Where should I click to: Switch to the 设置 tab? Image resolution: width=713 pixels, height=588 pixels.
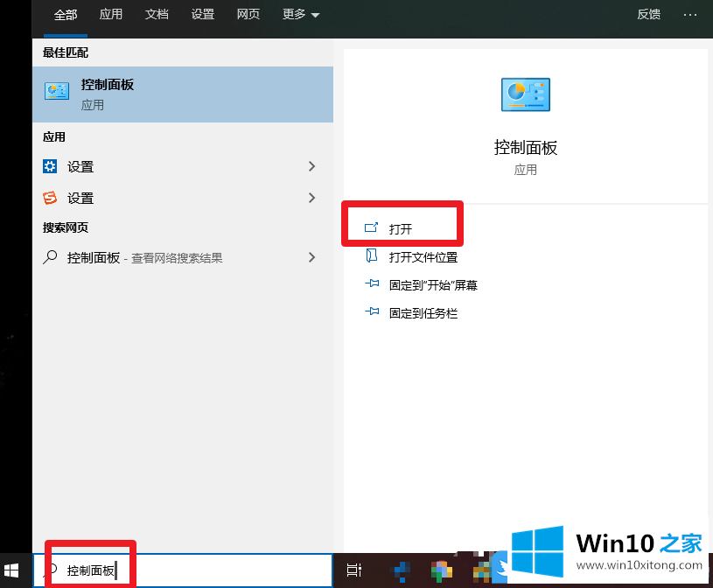pos(203,15)
